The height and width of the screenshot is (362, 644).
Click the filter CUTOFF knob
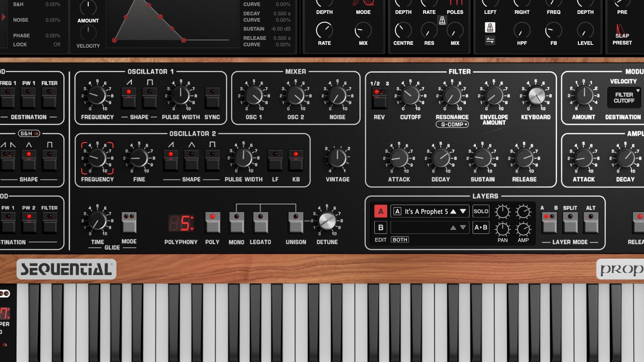pos(410,95)
